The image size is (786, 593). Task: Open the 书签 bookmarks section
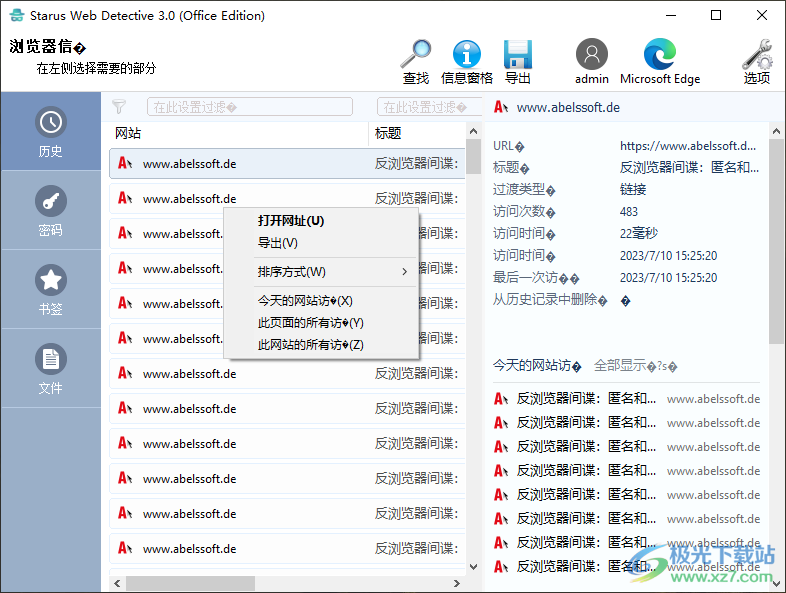51,289
